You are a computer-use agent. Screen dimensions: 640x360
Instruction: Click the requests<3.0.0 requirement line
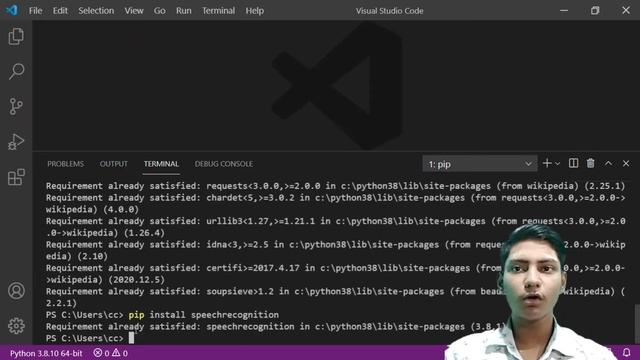(335, 186)
